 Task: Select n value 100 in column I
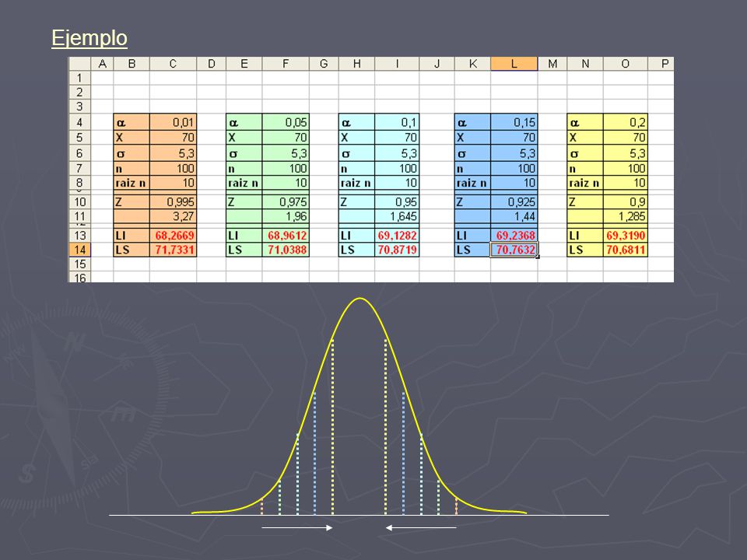[397, 169]
